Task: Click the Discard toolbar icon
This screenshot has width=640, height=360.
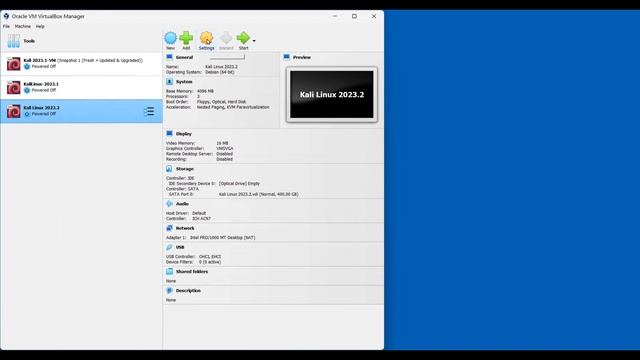Action: (226, 38)
